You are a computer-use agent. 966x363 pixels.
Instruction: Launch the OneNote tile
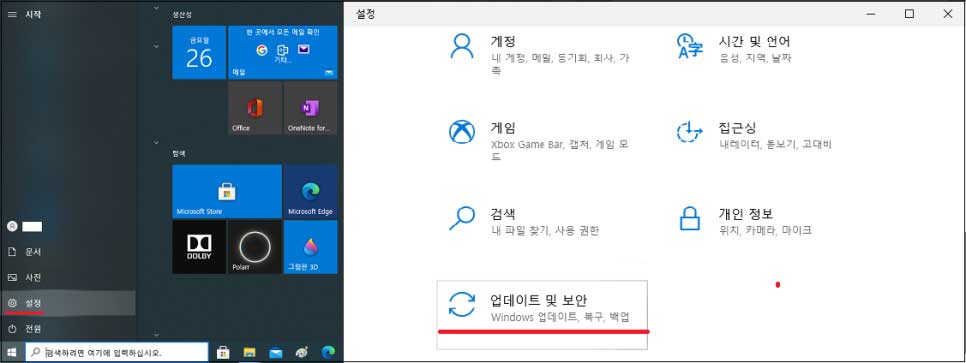coord(310,108)
